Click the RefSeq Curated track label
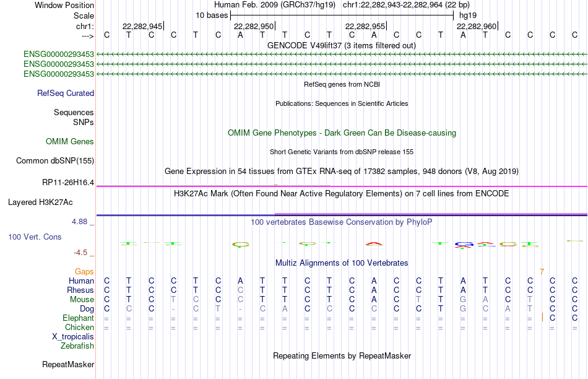 point(65,93)
